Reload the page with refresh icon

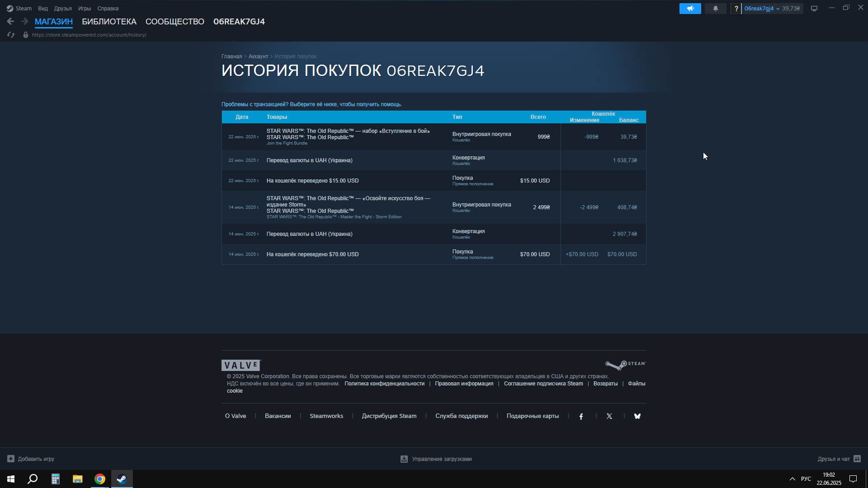click(11, 35)
